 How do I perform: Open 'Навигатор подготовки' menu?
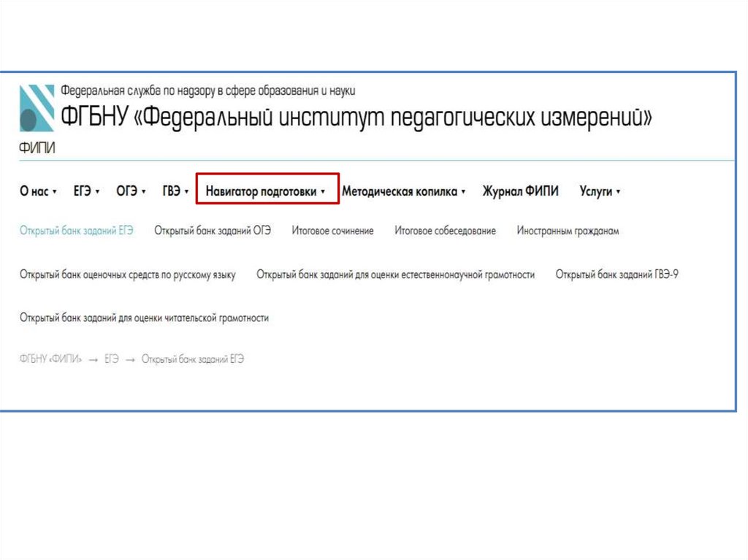click(x=261, y=191)
